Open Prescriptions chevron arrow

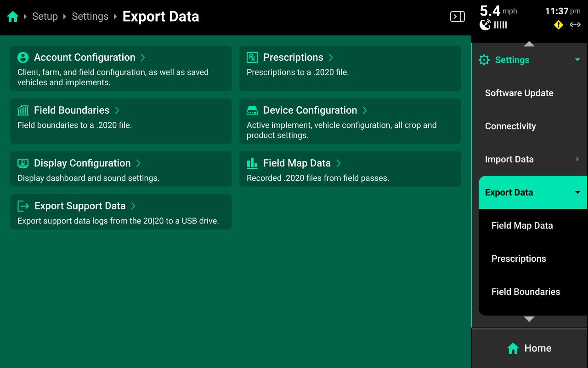pyautogui.click(x=331, y=57)
